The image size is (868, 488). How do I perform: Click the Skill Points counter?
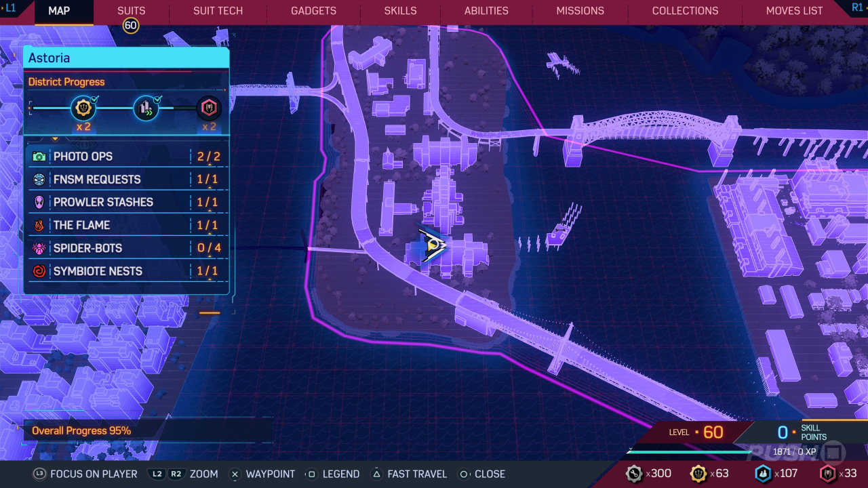tap(802, 432)
